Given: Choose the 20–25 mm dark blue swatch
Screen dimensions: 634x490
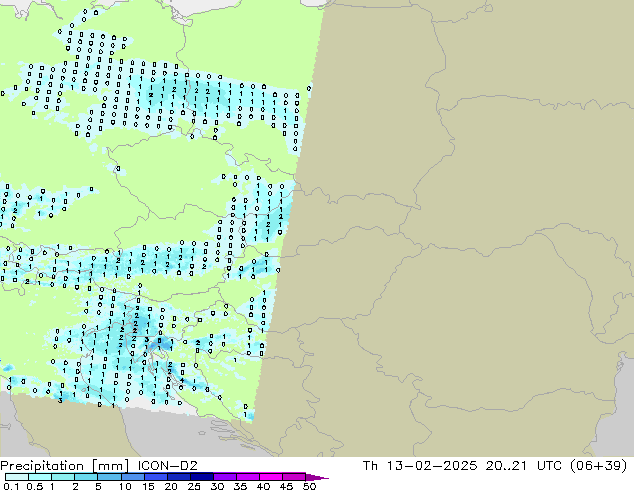Looking at the screenshot, I should 178,477.
